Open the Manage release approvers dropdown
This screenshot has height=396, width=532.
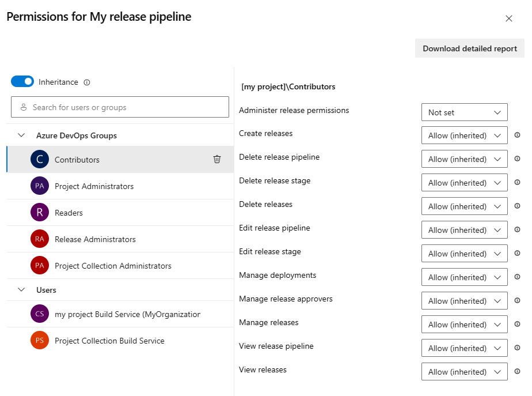(x=464, y=301)
